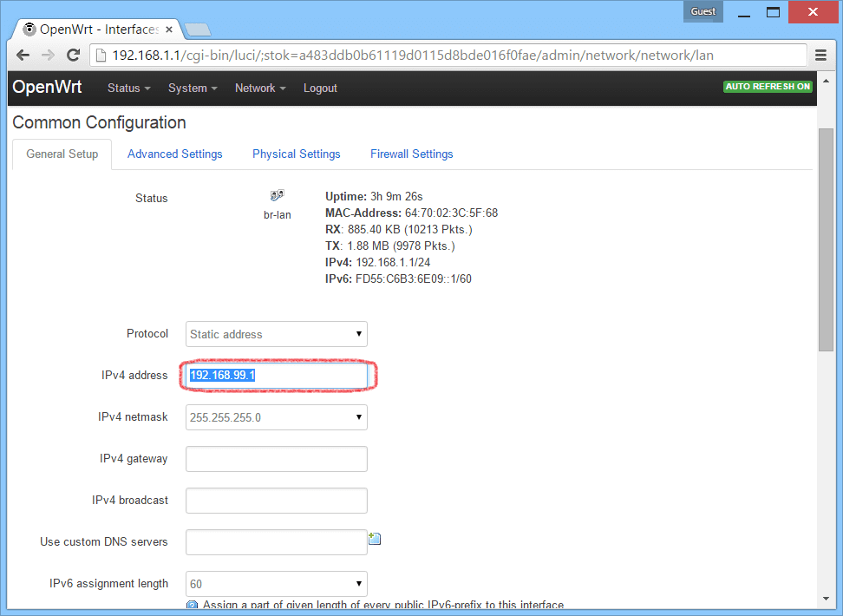Viewport: 843px width, 616px height.
Task: Toggle the AUTO REFRESH ON indicator
Action: (x=768, y=86)
